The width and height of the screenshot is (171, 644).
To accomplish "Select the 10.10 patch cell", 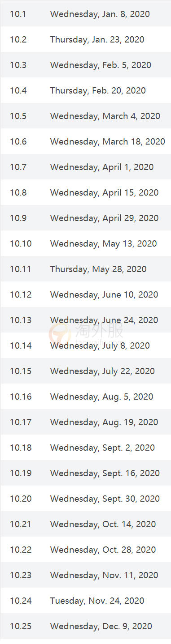I will coord(21,243).
